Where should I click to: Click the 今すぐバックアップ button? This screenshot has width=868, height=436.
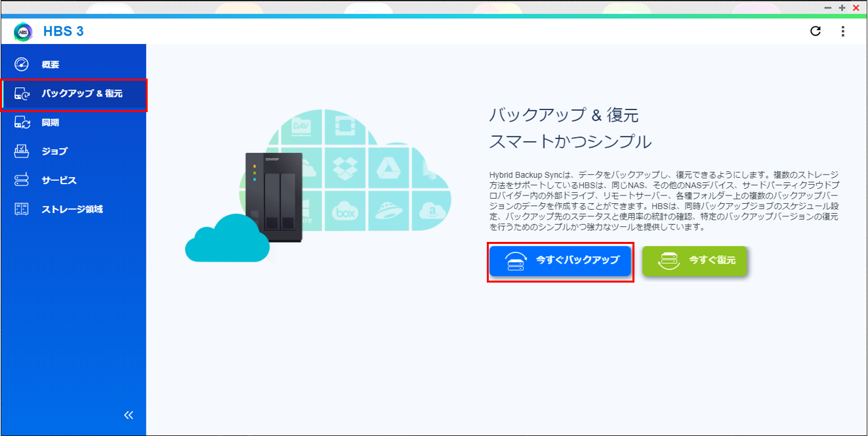(560, 260)
